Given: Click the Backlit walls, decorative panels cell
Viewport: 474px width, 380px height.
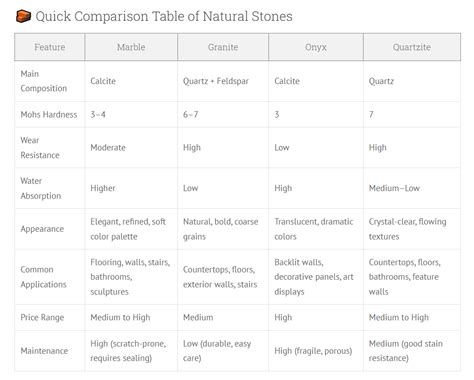Looking at the screenshot, I should point(314,277).
